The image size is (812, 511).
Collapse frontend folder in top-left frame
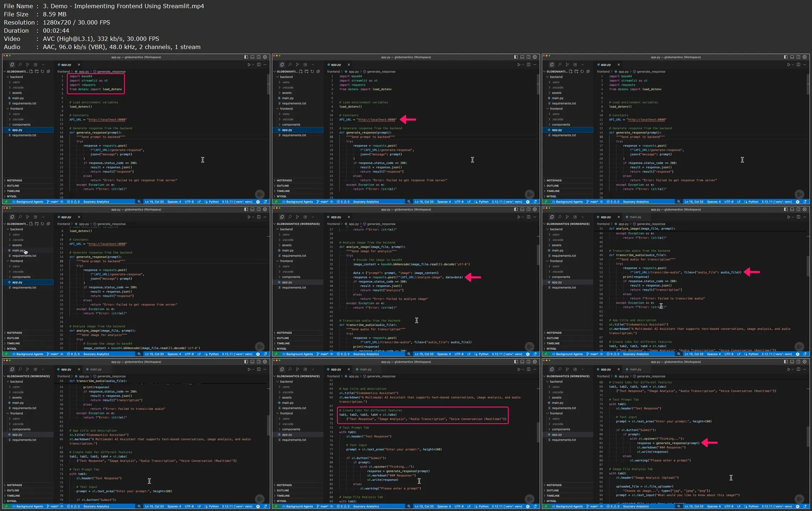[28, 109]
